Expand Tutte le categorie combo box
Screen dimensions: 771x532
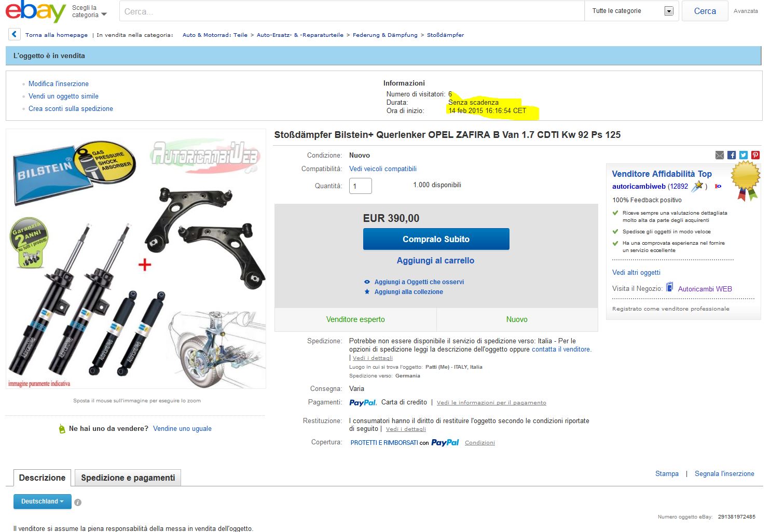(x=632, y=11)
